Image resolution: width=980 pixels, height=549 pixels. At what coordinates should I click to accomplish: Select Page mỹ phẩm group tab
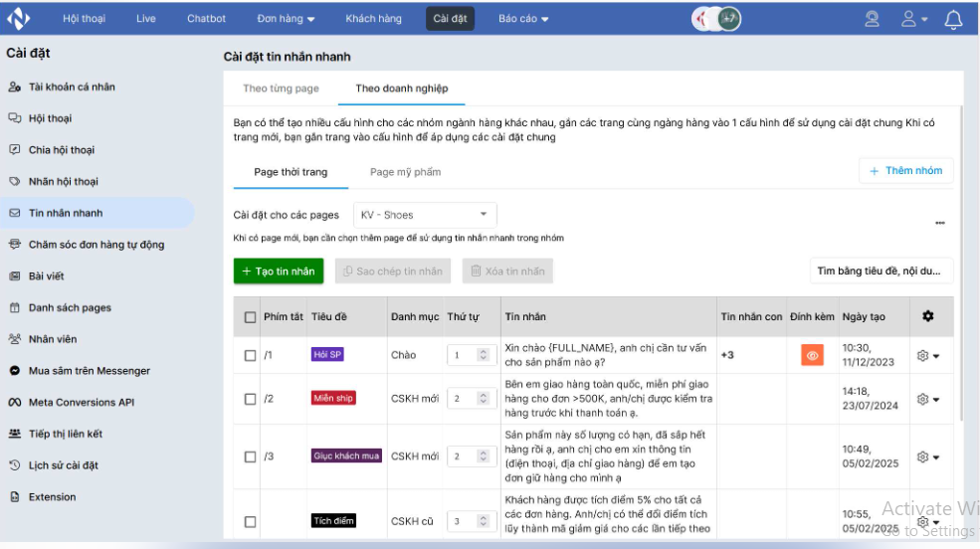405,172
